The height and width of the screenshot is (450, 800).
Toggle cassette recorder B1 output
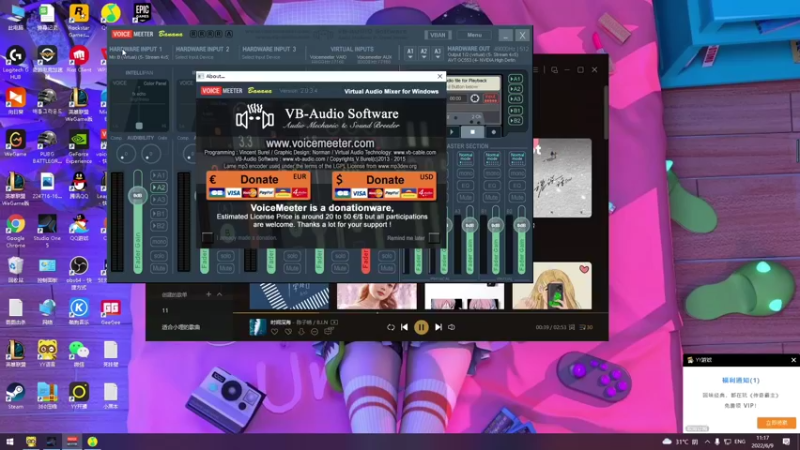[x=515, y=110]
